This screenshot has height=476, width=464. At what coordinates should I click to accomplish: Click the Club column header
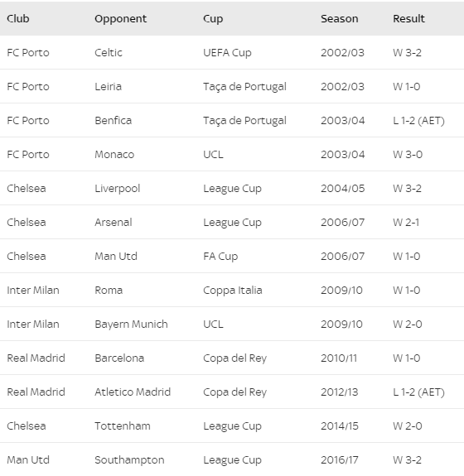click(18, 19)
